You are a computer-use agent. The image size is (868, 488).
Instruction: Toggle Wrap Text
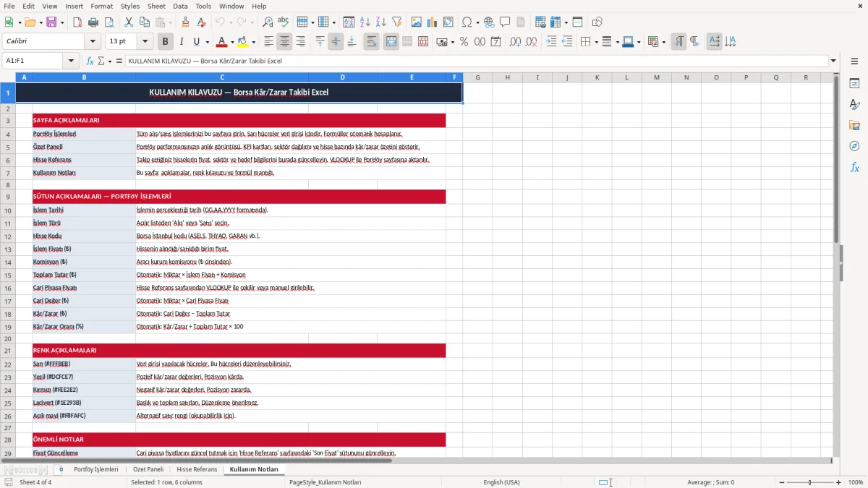[371, 42]
